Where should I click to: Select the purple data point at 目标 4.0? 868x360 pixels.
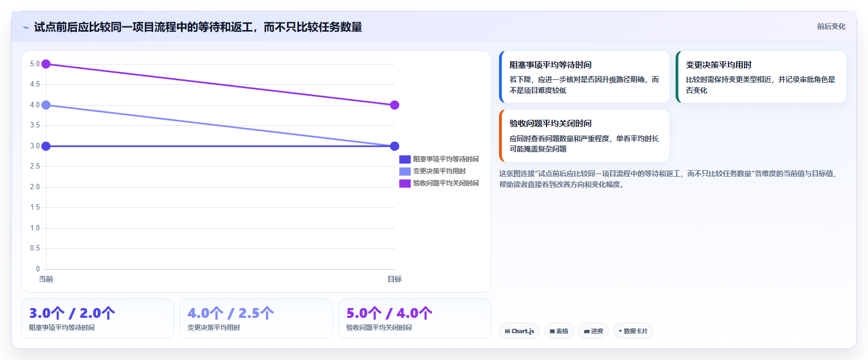click(395, 105)
